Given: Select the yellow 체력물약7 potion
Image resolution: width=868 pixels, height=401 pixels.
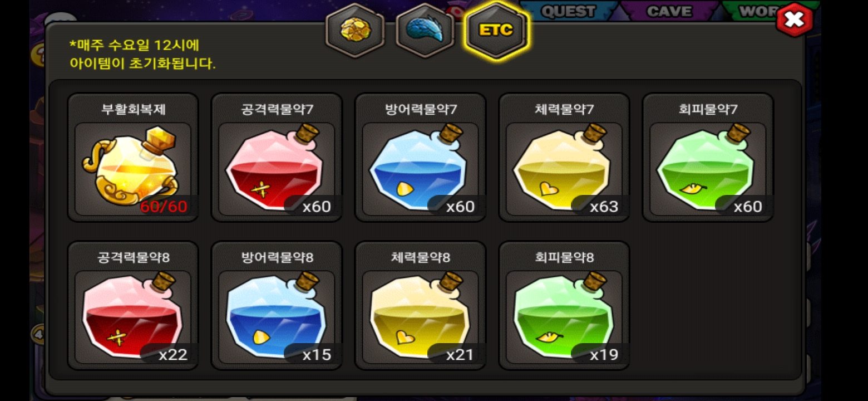Looking at the screenshot, I should click(564, 158).
